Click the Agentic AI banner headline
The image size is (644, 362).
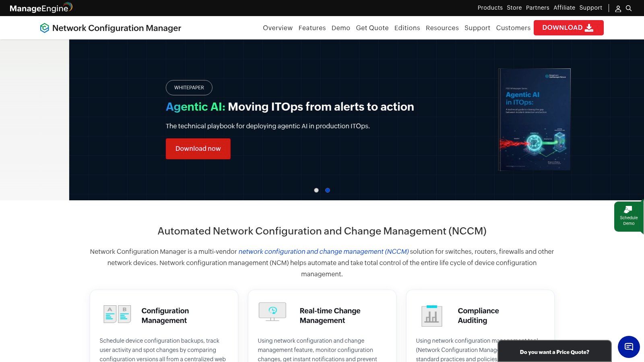coord(290,107)
